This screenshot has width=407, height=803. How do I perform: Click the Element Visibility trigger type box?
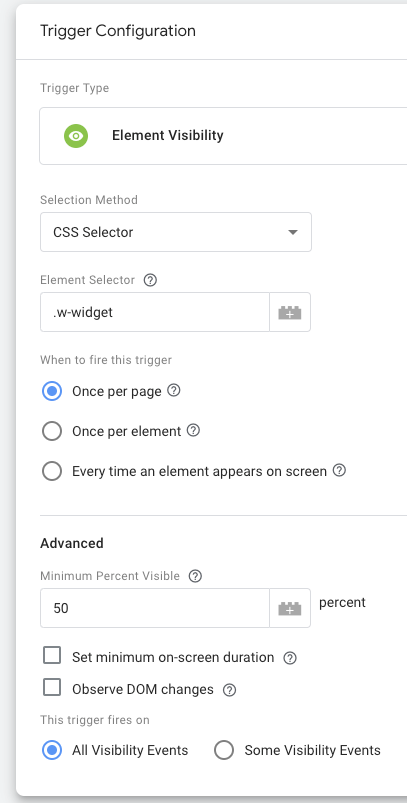[x=223, y=136]
